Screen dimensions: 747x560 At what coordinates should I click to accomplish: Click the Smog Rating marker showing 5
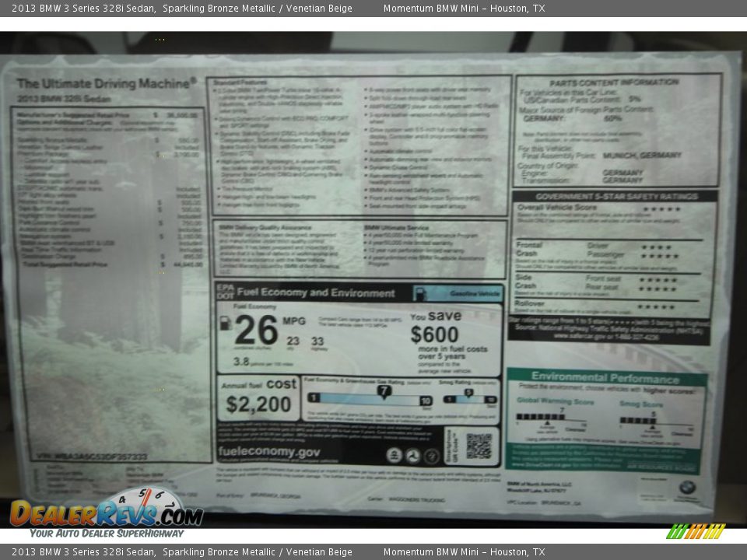(x=469, y=393)
